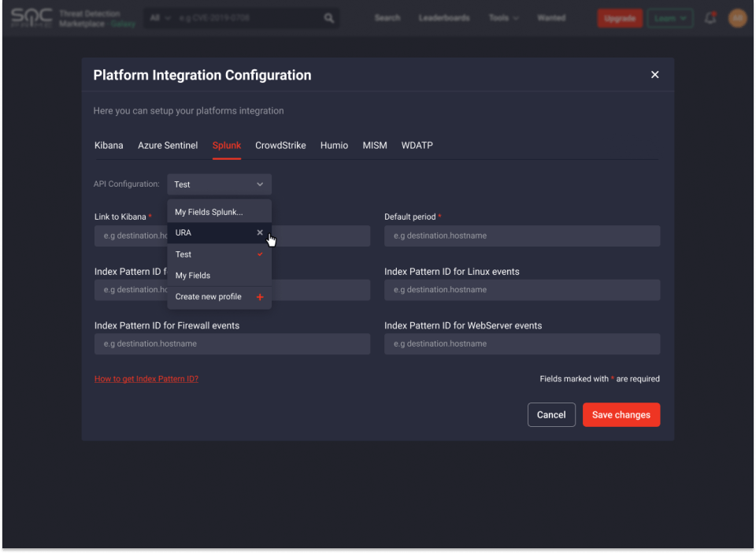Switch to the Kibana tab
Image resolution: width=756 pixels, height=553 pixels.
[x=109, y=146]
